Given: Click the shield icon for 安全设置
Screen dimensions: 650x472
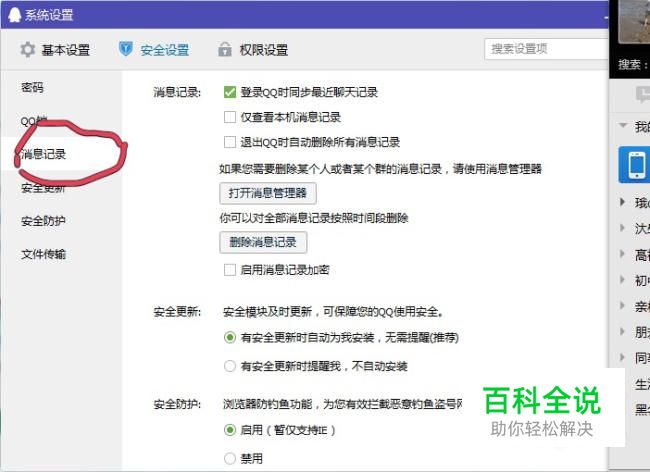Looking at the screenshot, I should click(x=126, y=49).
